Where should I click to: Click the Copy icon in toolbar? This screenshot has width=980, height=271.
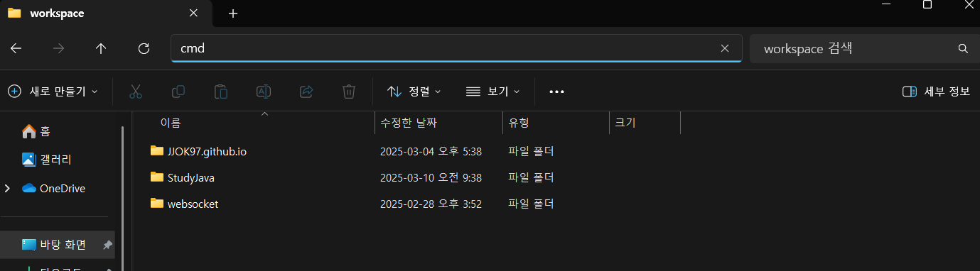tap(178, 92)
